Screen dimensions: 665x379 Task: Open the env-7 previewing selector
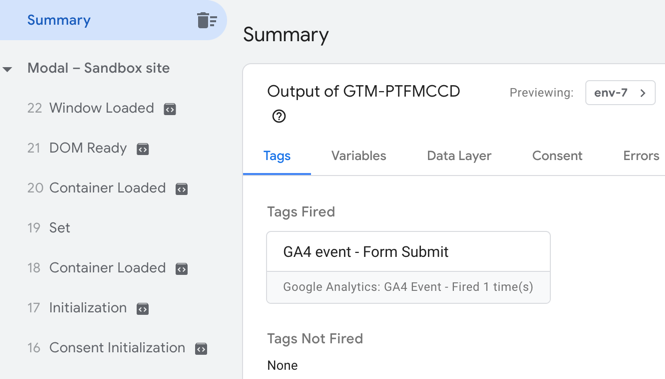click(x=620, y=92)
